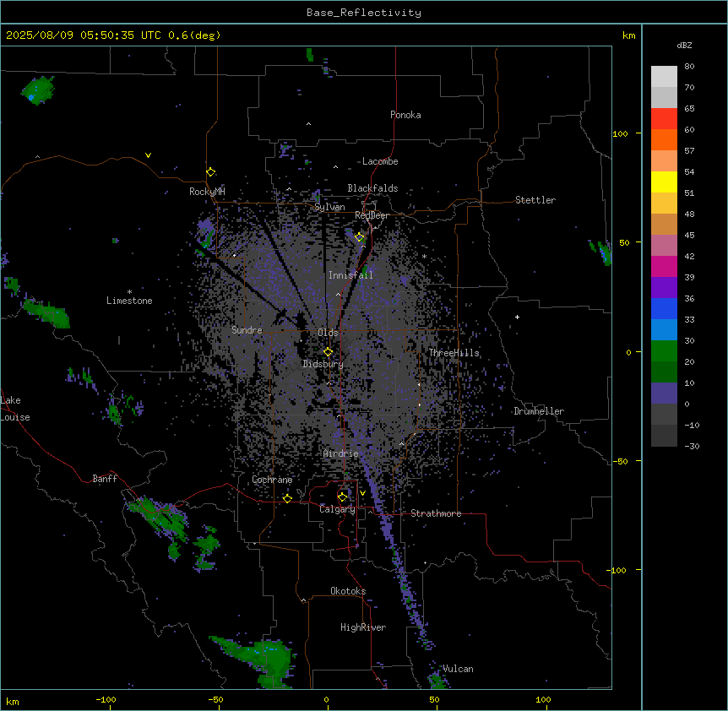Click the yellow V marker northwest of RockyMH

pyautogui.click(x=148, y=155)
